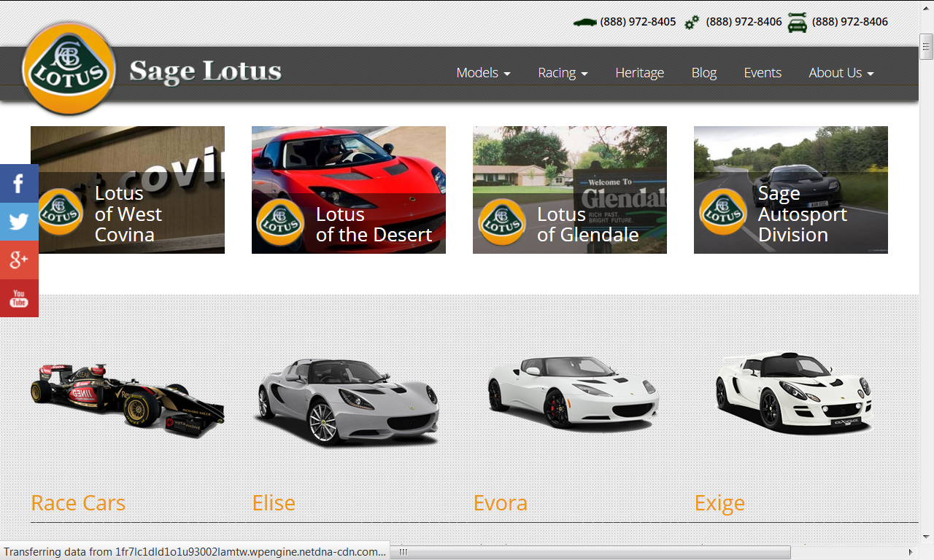Screen dimensions: 934x560
Task: Go to the Heritage page
Action: (639, 73)
